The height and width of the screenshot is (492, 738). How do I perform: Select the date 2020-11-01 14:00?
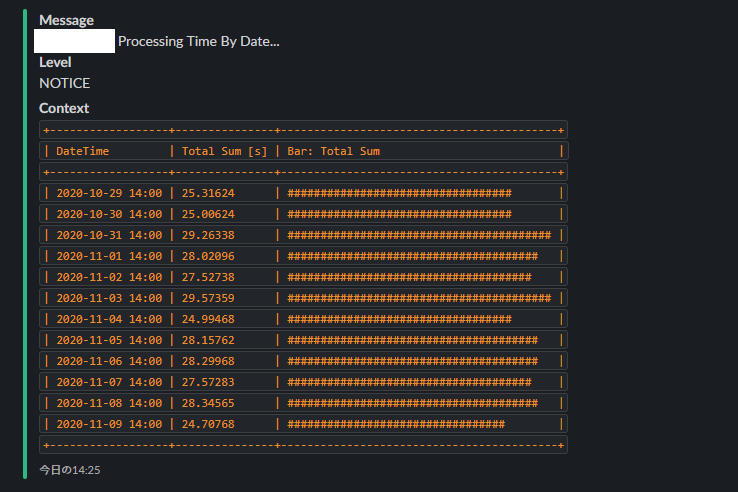109,256
